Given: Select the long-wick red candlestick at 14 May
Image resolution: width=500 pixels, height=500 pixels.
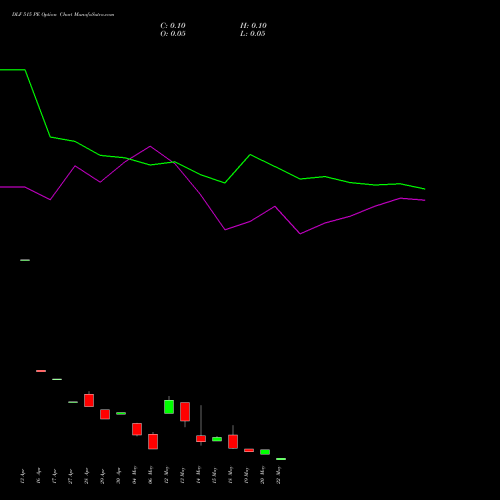Looking at the screenshot, I should (x=201, y=438).
